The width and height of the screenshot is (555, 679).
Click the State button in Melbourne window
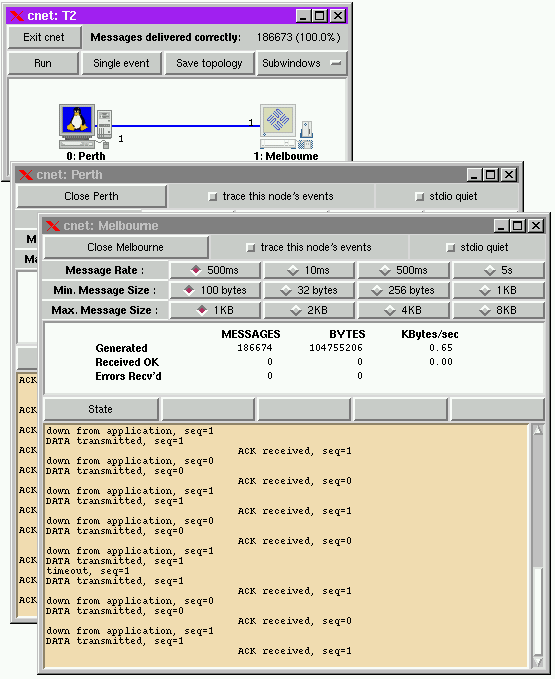(x=100, y=409)
